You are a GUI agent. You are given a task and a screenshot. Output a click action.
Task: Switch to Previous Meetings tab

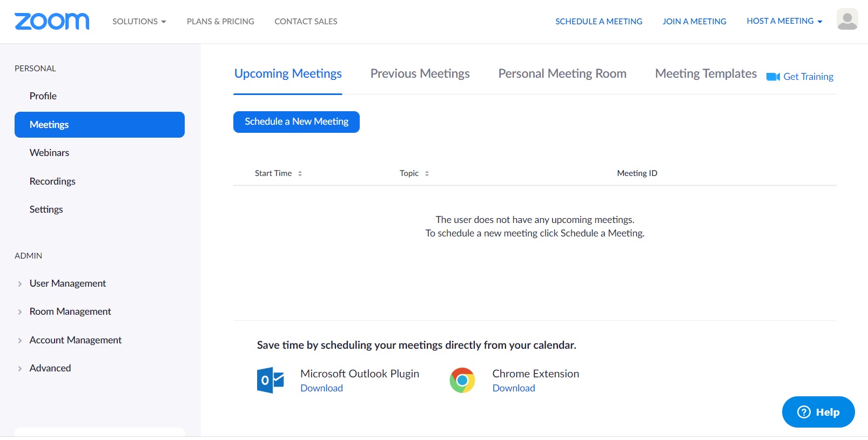pyautogui.click(x=420, y=74)
